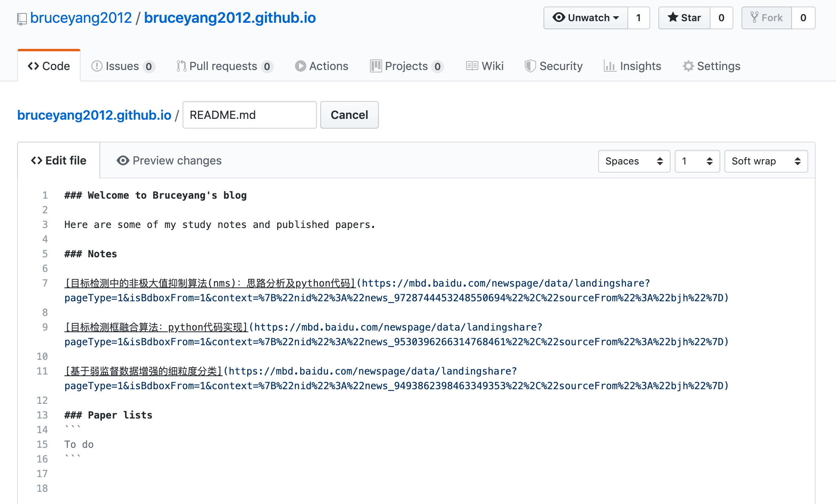This screenshot has width=836, height=504.
Task: Open the watchers count 1
Action: pyautogui.click(x=638, y=18)
